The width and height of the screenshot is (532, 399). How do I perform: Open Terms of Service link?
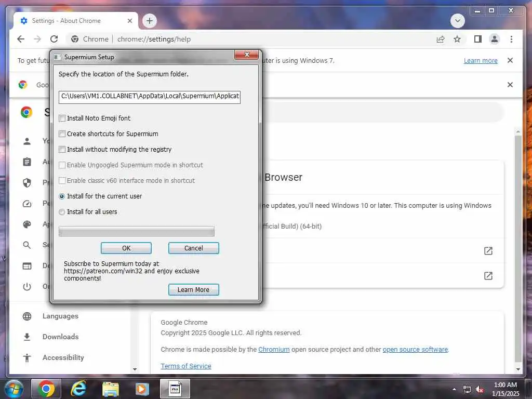click(x=186, y=366)
